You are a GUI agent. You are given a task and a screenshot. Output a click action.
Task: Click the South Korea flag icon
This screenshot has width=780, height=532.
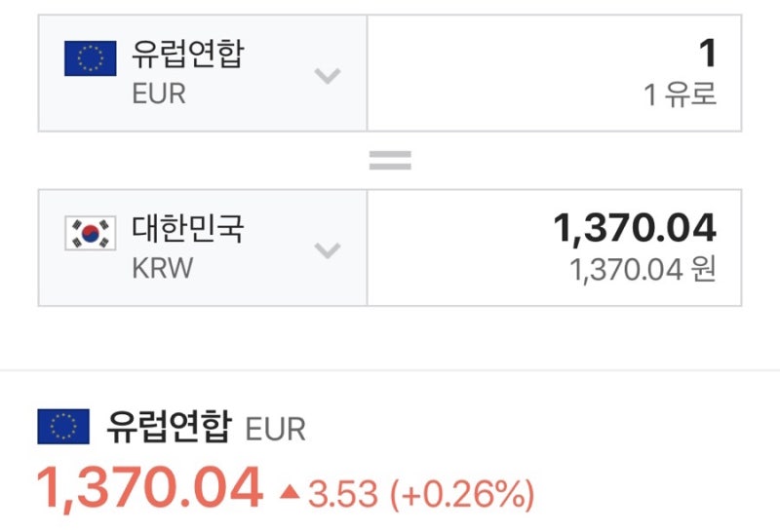pyautogui.click(x=90, y=233)
